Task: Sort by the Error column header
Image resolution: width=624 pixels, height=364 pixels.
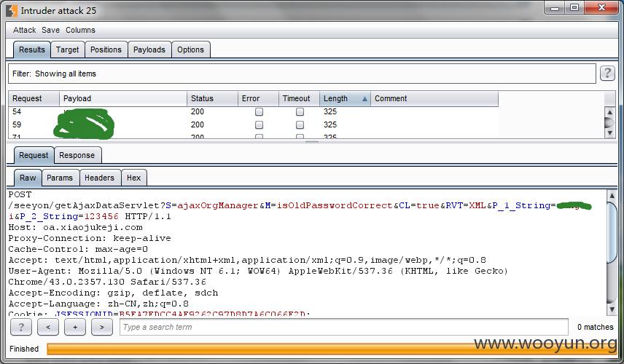Action: tap(258, 98)
